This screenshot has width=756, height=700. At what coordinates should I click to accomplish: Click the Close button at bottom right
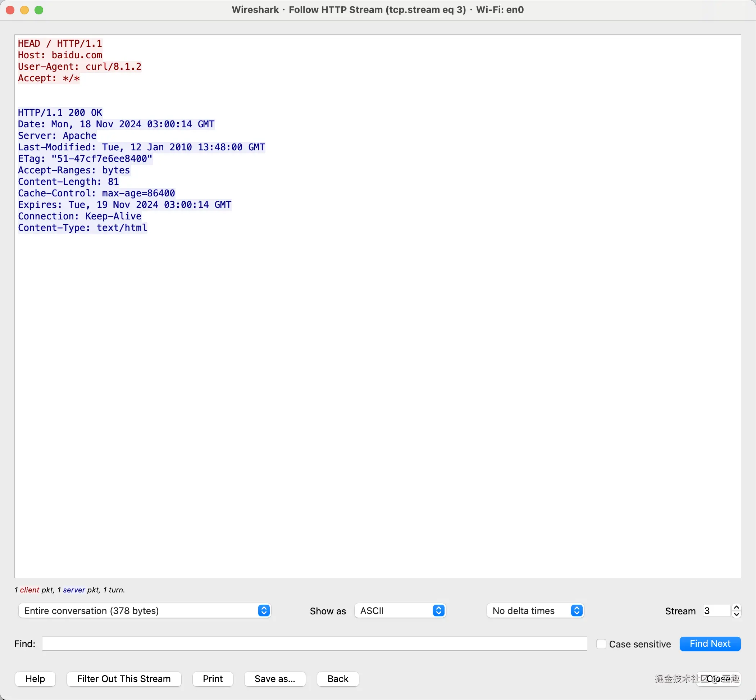(718, 679)
